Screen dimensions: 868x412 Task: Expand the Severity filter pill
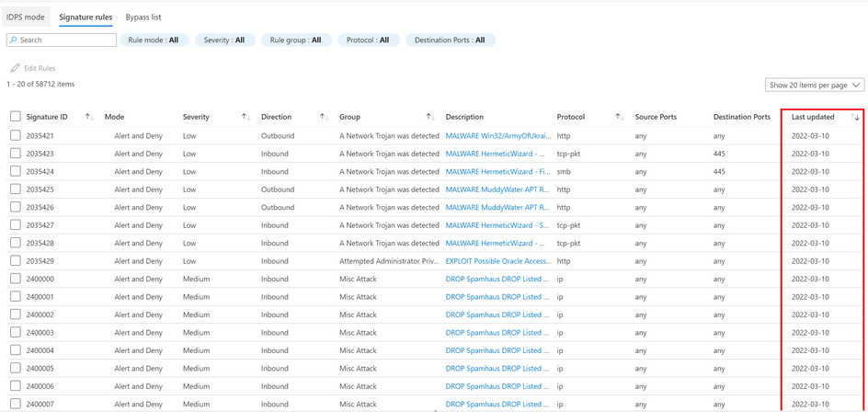224,40
